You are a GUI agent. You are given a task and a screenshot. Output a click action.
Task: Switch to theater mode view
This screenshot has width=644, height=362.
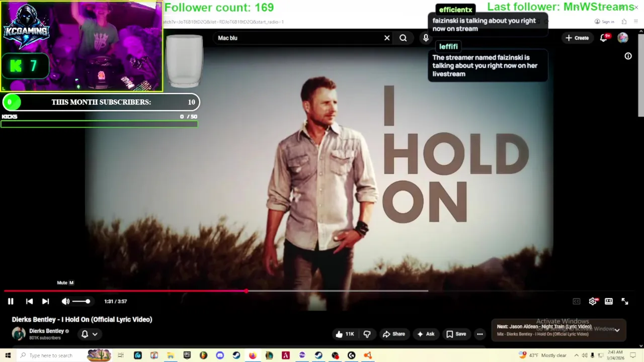[x=609, y=301]
